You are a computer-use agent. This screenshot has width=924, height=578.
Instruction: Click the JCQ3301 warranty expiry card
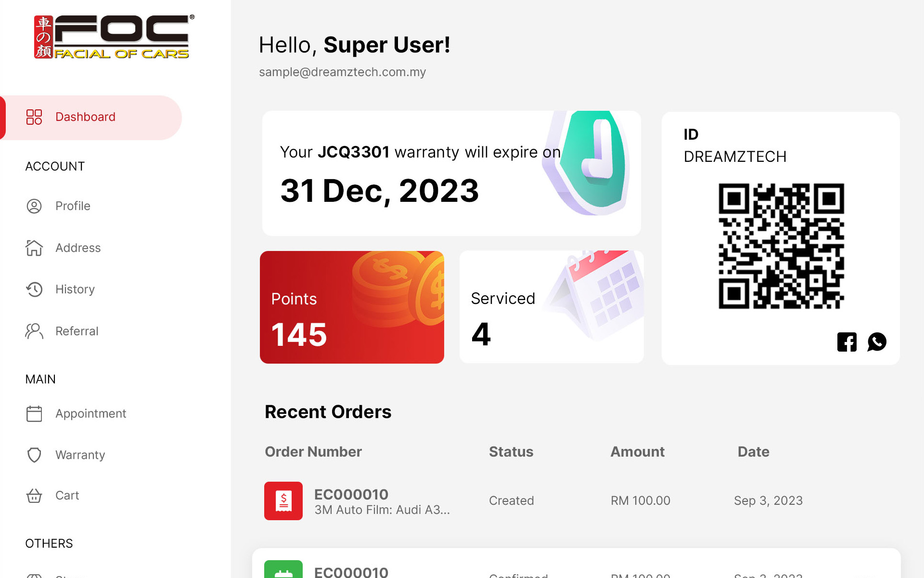[x=451, y=173]
